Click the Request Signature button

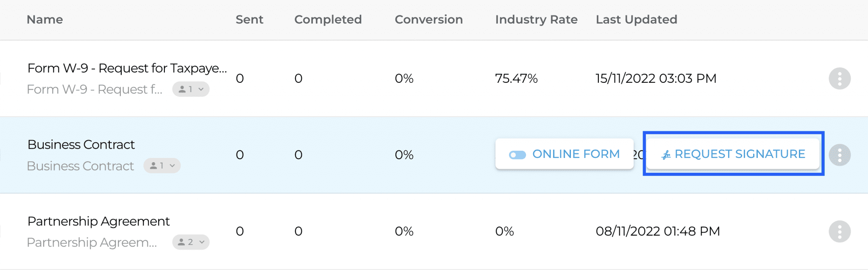[733, 154]
